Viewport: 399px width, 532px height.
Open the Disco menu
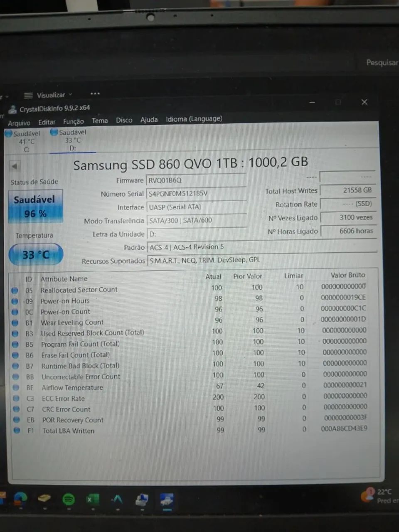click(x=124, y=120)
